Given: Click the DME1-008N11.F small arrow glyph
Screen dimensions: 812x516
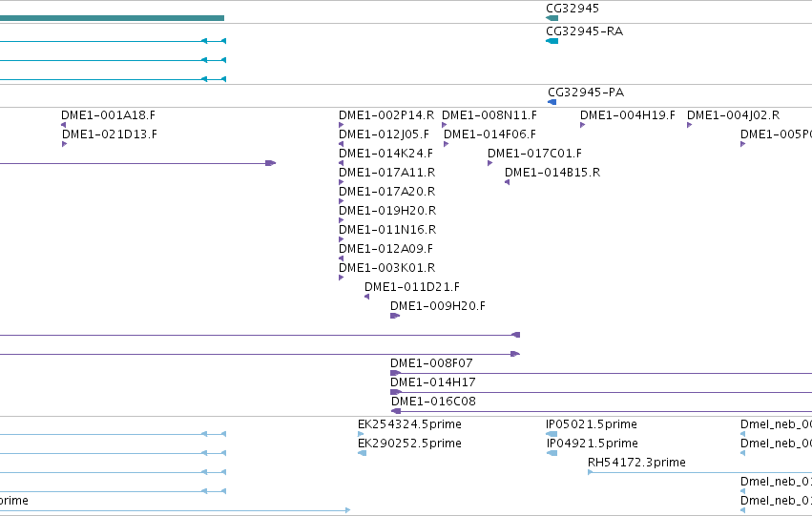Looking at the screenshot, I should coord(445,125).
